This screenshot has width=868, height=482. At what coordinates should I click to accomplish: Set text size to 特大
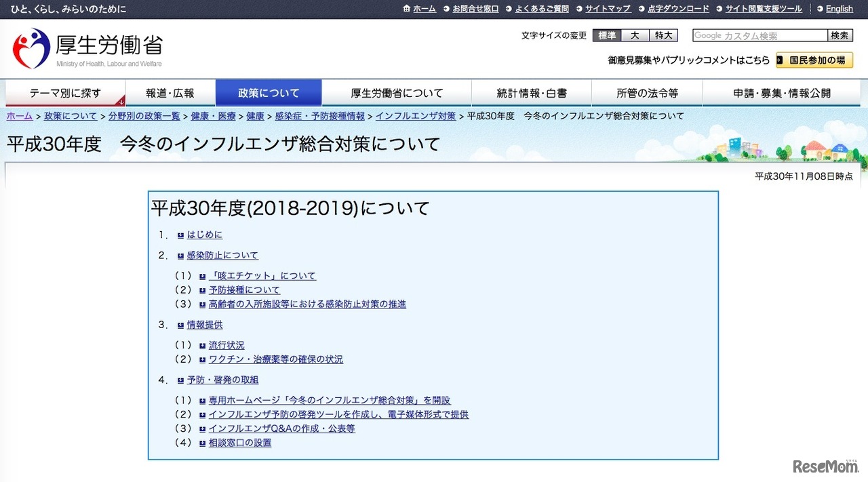pos(663,36)
